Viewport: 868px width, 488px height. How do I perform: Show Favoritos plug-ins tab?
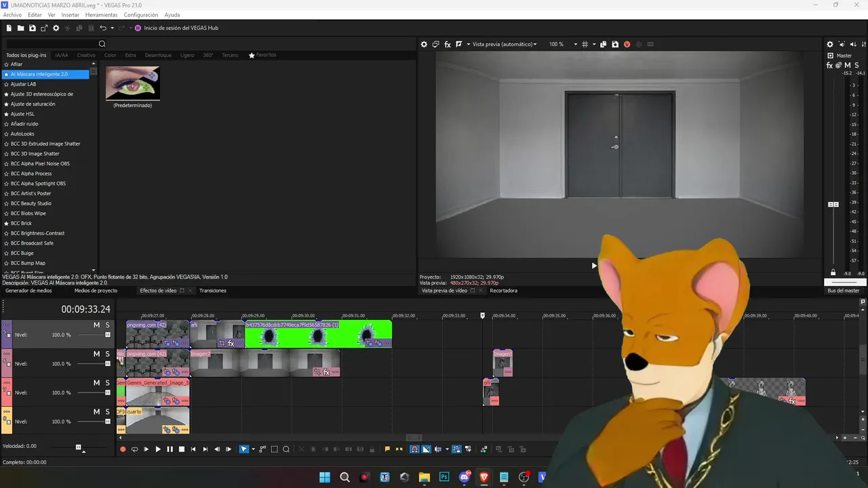click(x=262, y=55)
